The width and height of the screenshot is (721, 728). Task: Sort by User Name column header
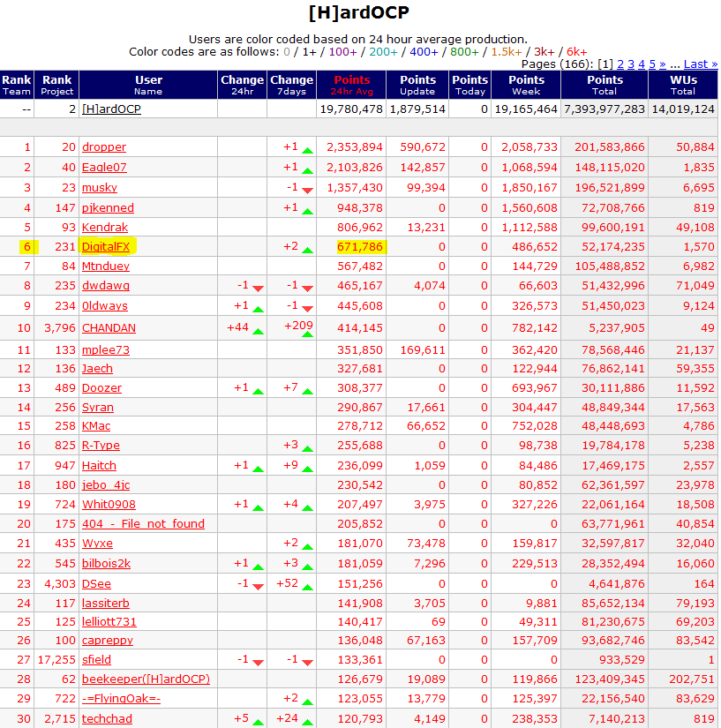point(148,85)
